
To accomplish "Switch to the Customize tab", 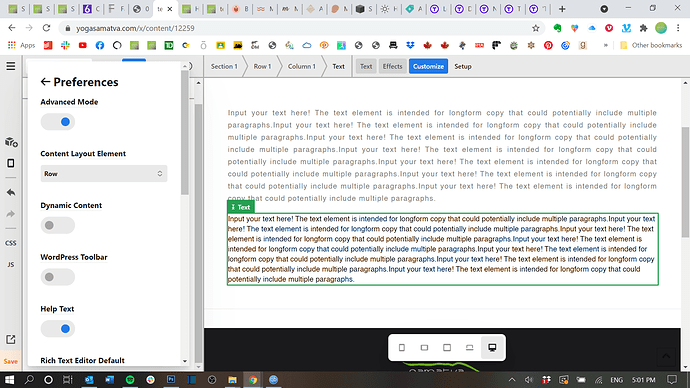I will [428, 66].
